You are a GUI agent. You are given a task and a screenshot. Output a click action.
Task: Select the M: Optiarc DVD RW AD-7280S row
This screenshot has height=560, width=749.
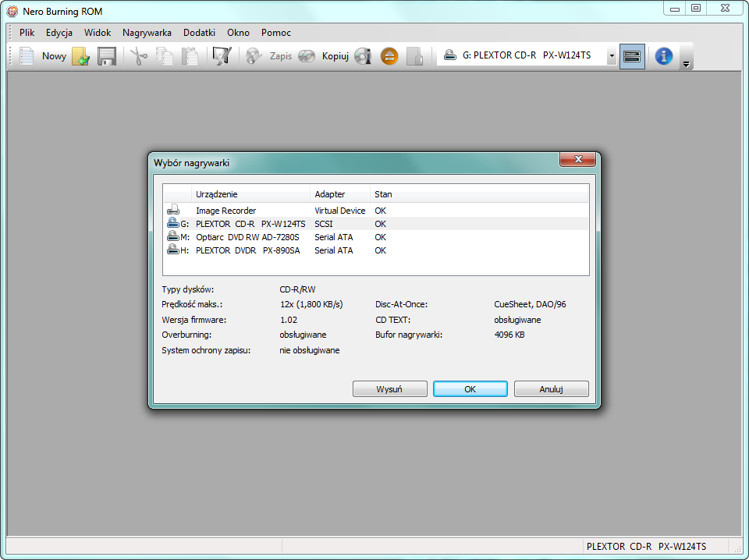[375, 237]
